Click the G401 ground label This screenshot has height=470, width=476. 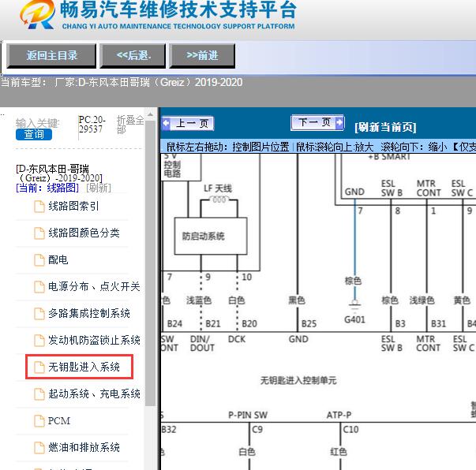click(x=354, y=319)
